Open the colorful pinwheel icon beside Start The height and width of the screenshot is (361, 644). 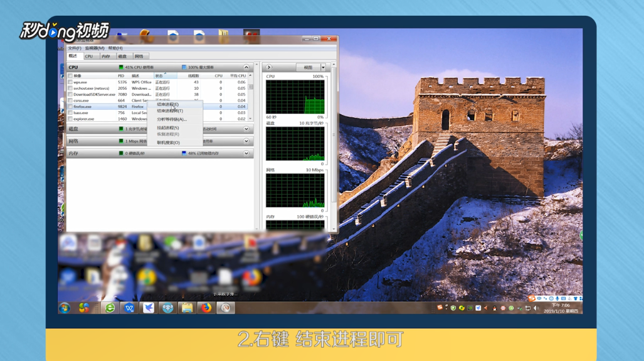click(x=84, y=308)
